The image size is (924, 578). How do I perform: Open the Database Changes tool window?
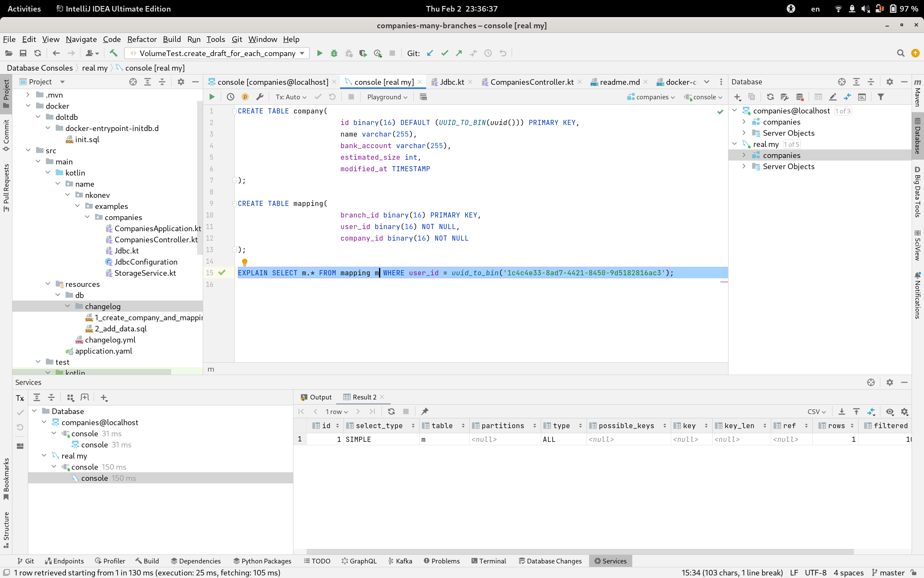550,561
